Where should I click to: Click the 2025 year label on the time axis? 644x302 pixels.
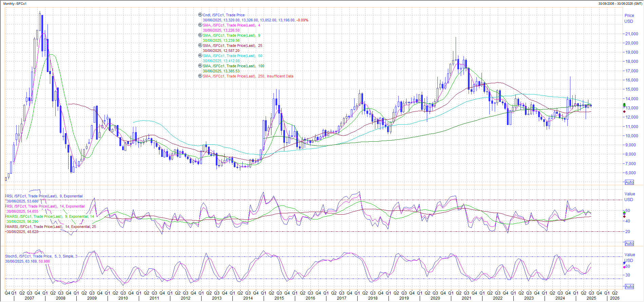[591, 298]
